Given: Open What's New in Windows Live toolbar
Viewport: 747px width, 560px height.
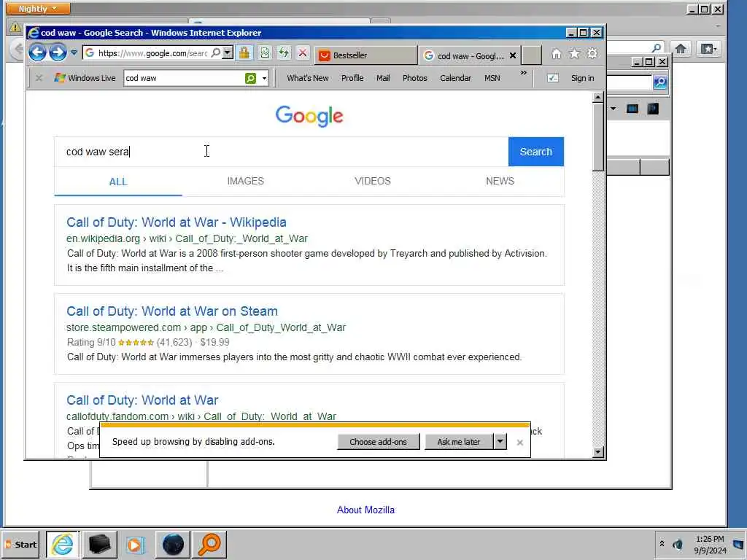Looking at the screenshot, I should [307, 78].
